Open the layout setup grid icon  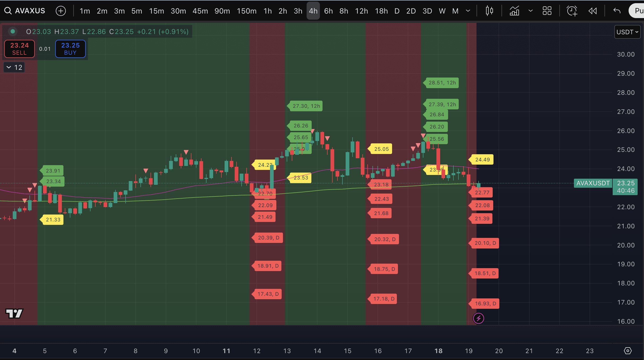(x=547, y=11)
